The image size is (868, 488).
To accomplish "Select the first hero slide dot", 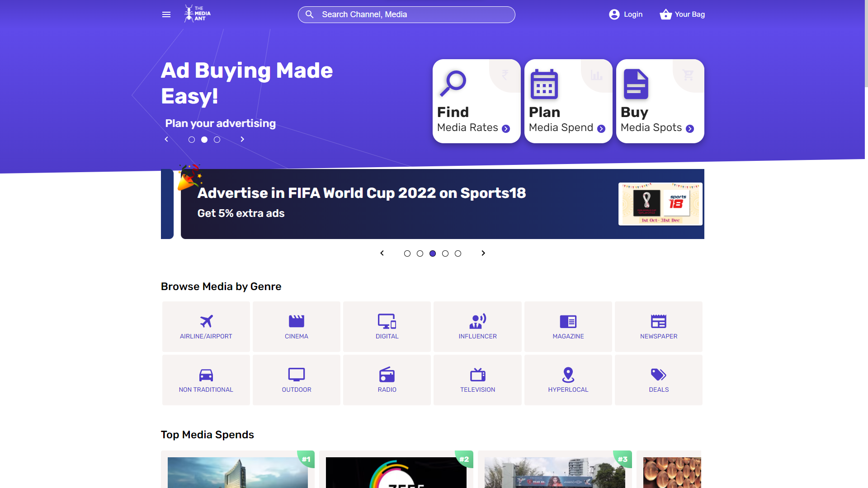I will [192, 140].
